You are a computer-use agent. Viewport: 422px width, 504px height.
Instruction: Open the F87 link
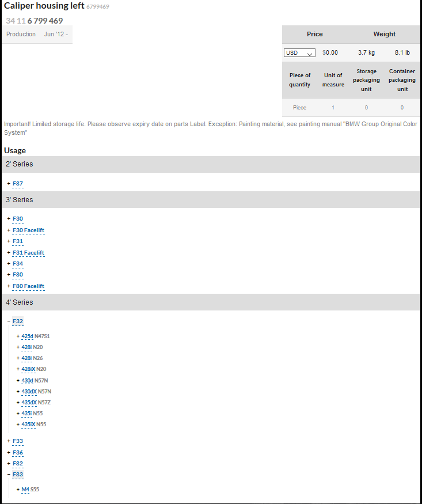coord(18,184)
